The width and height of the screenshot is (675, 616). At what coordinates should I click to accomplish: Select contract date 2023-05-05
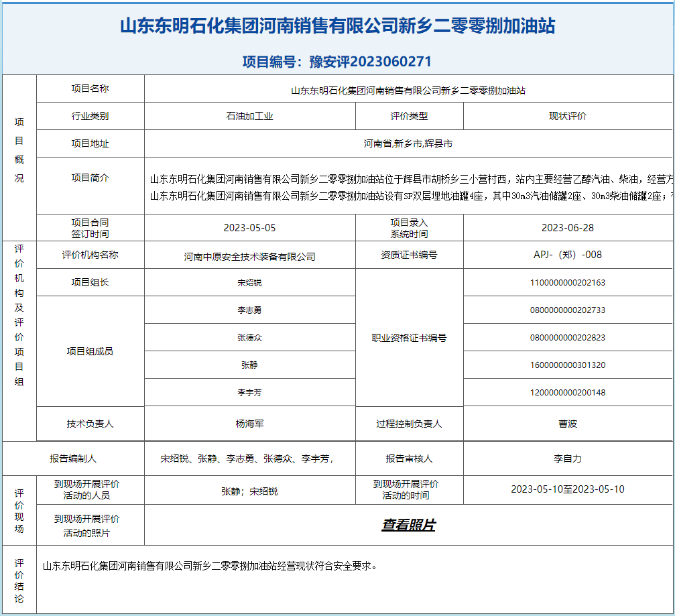249,228
